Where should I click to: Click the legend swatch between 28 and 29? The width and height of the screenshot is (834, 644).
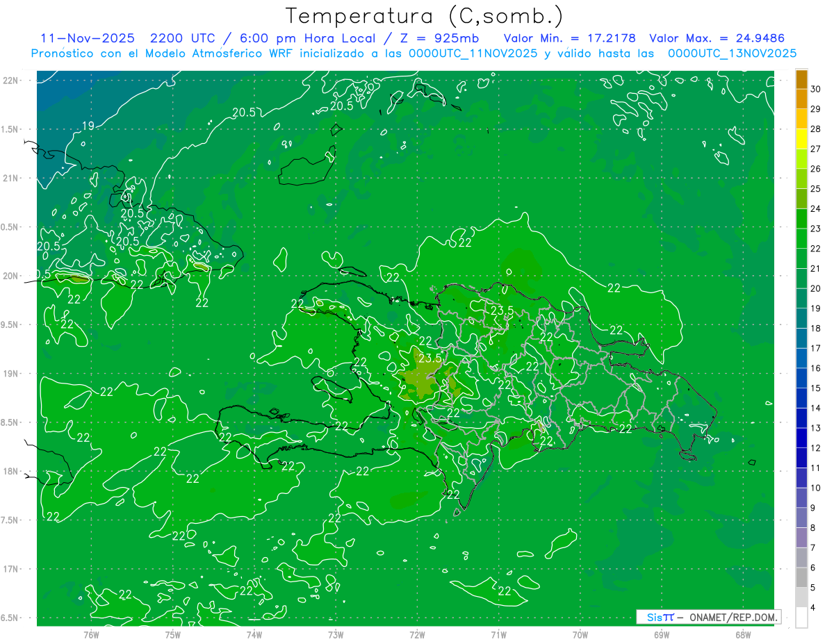[801, 119]
